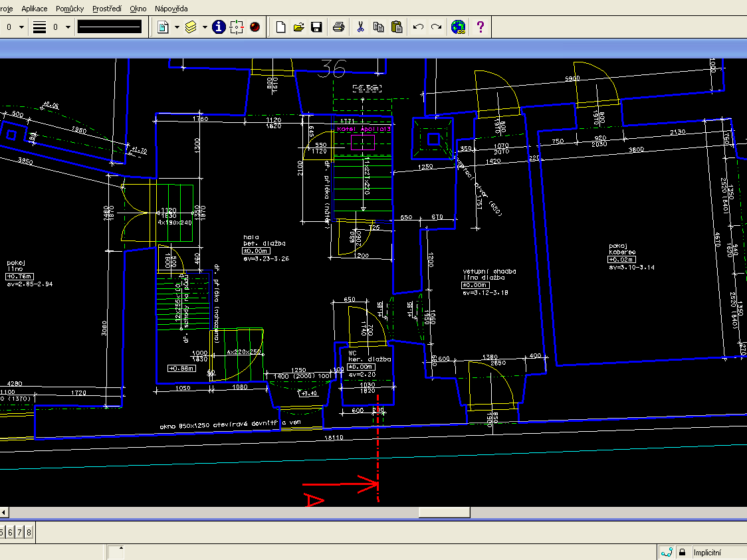The height and width of the screenshot is (560, 747).
Task: Switch to view 8 button
Action: (29, 532)
